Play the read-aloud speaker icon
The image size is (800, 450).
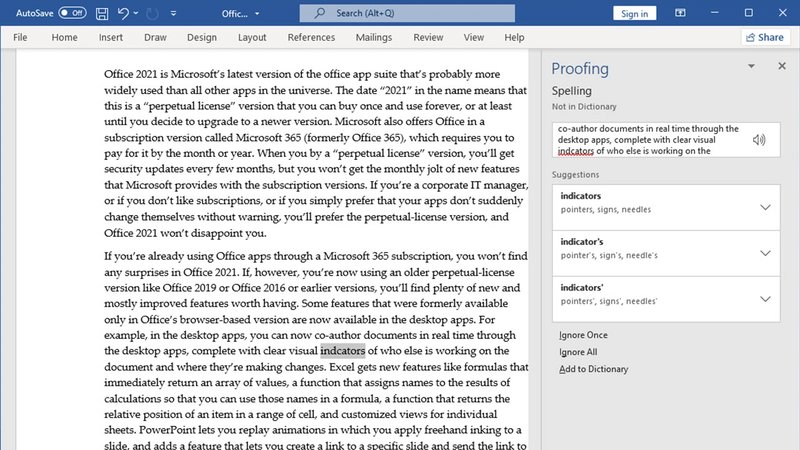pos(760,140)
